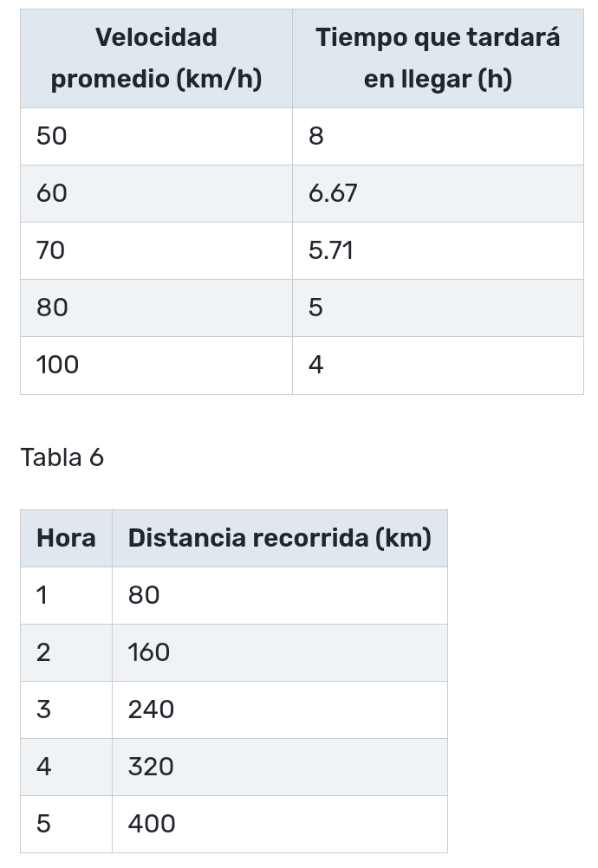Select the time cell showing 5.71
Viewport: 598px width, 868px height.
pyautogui.click(x=331, y=250)
